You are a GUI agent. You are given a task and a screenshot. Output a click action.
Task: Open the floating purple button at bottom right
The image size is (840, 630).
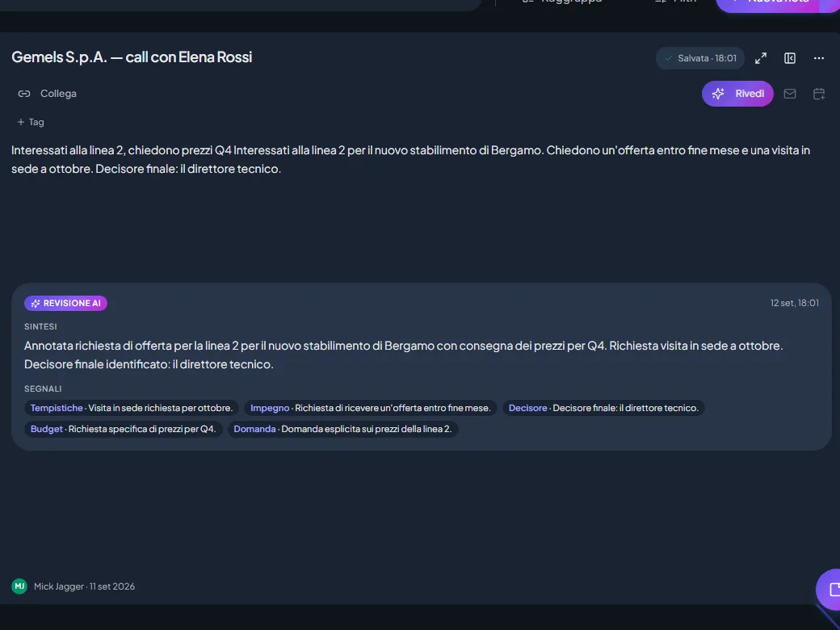pyautogui.click(x=829, y=590)
